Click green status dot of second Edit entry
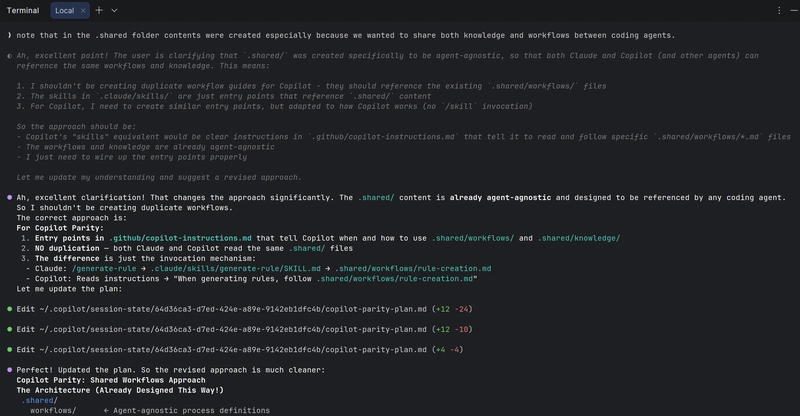Screen dimensions: 800x416 (x=9, y=328)
